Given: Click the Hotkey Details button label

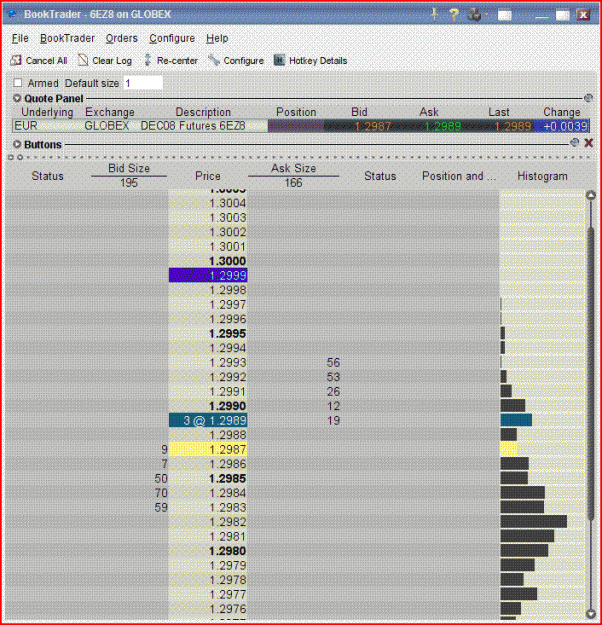Looking at the screenshot, I should tap(318, 61).
